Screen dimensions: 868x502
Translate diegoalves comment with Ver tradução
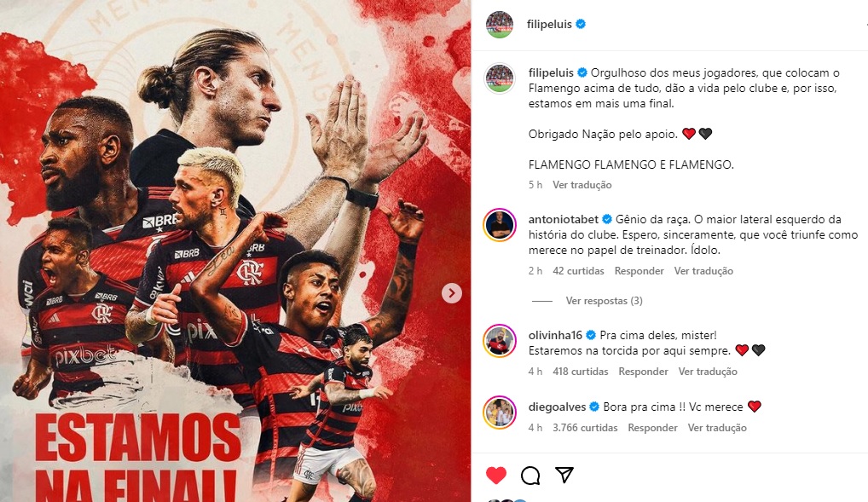717,428
